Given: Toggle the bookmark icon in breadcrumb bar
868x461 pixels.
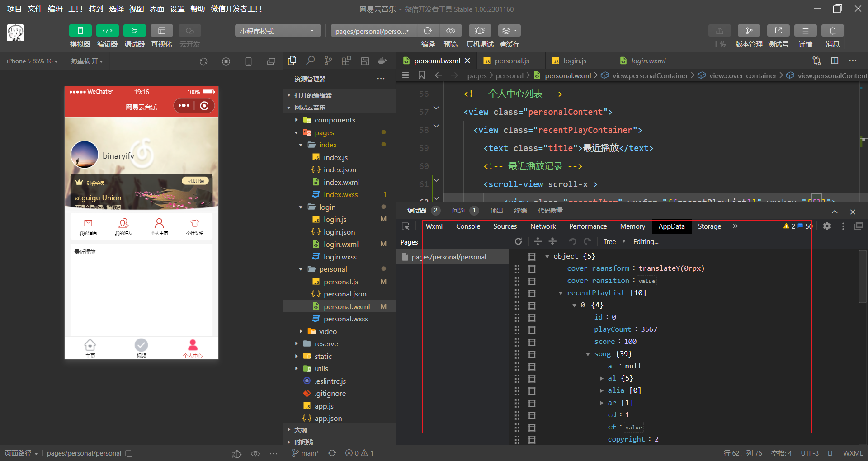Looking at the screenshot, I should pyautogui.click(x=421, y=75).
